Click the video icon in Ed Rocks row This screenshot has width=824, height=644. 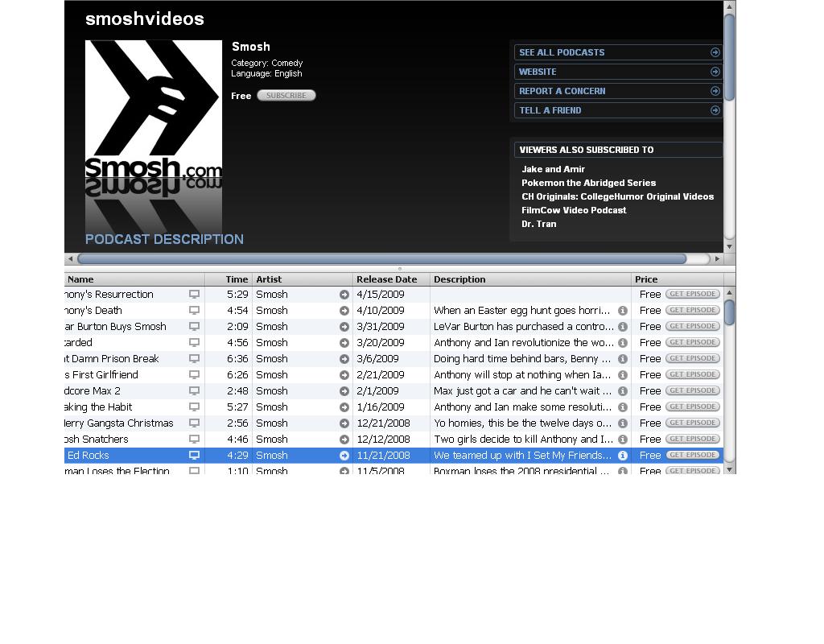[x=194, y=456]
